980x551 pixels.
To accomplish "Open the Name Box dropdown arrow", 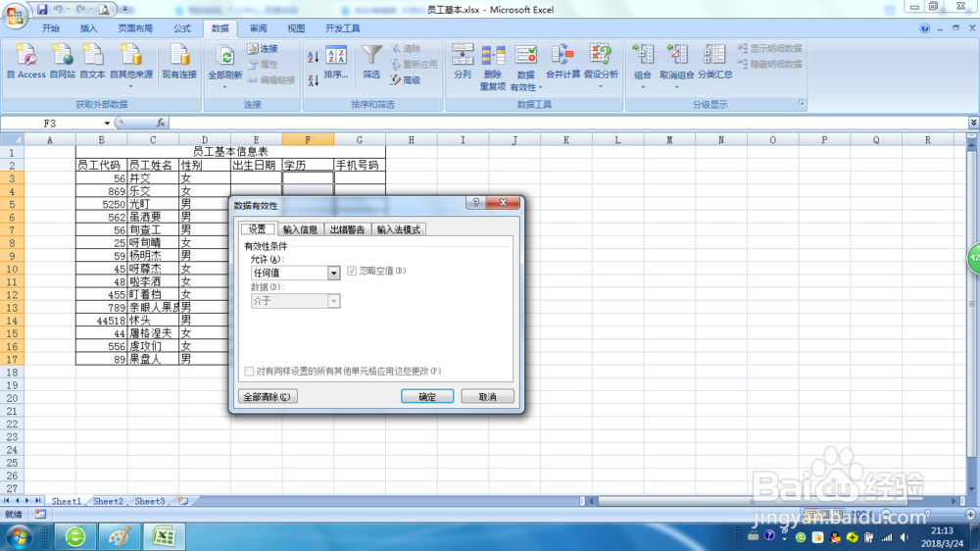I will pos(107,124).
